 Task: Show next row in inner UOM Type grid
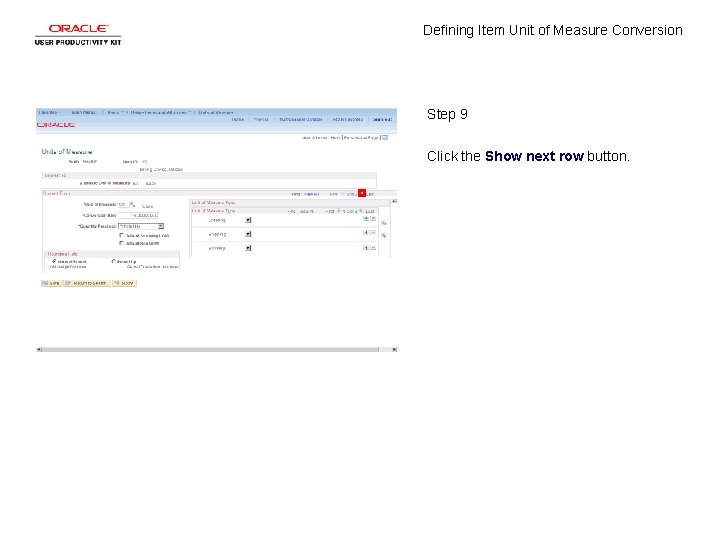click(x=361, y=211)
